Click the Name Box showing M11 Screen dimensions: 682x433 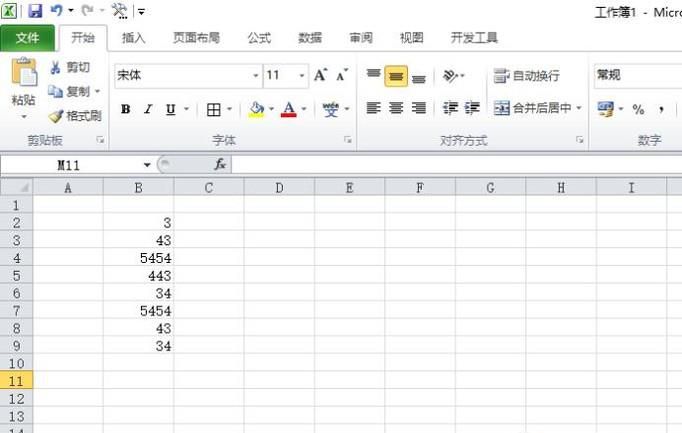[70, 165]
